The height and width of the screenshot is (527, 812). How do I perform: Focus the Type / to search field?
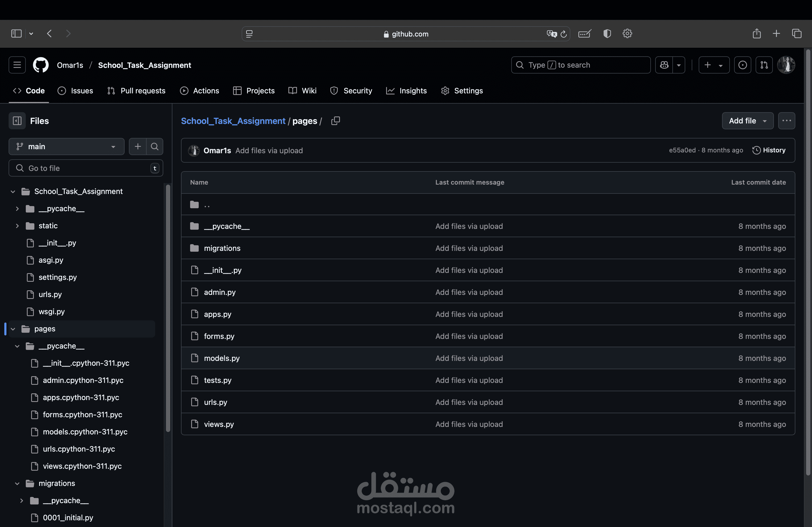pos(581,65)
